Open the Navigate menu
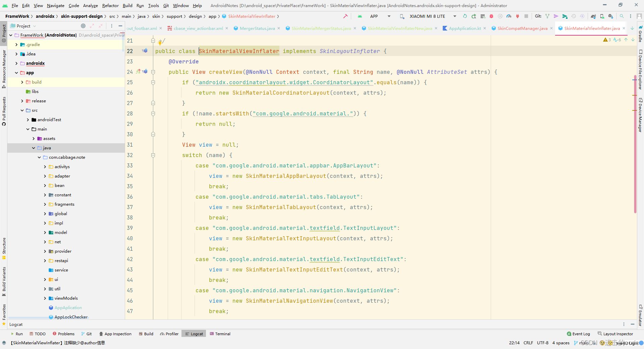 click(x=55, y=5)
